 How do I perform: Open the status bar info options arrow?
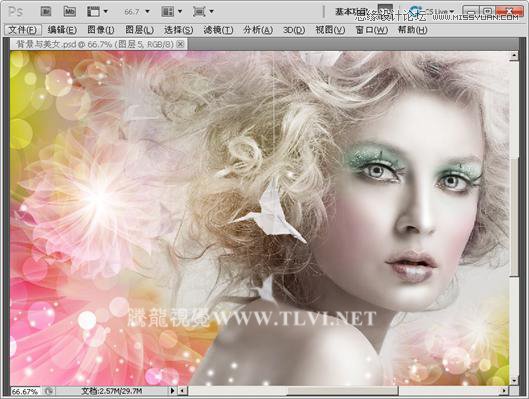pos(172,391)
